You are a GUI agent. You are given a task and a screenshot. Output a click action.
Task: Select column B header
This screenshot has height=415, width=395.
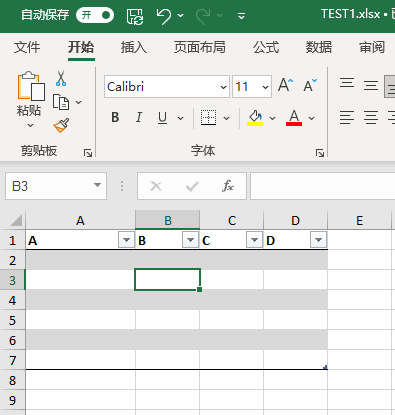click(168, 220)
